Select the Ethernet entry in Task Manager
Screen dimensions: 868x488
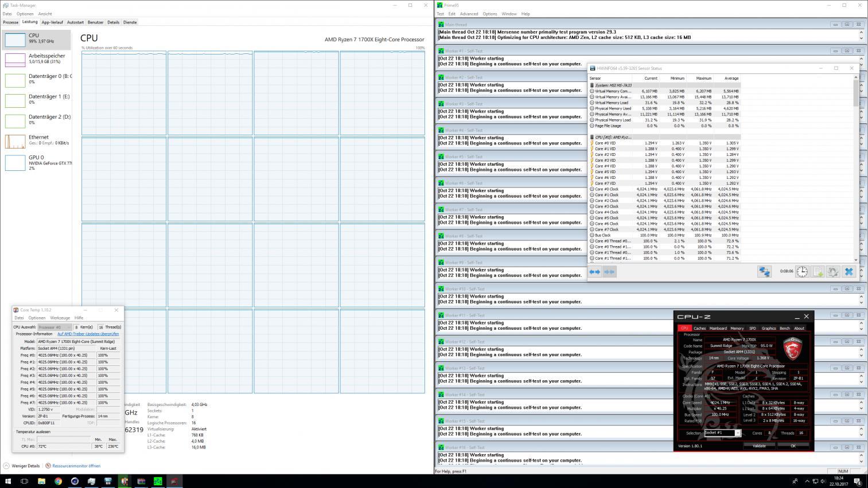click(x=37, y=141)
